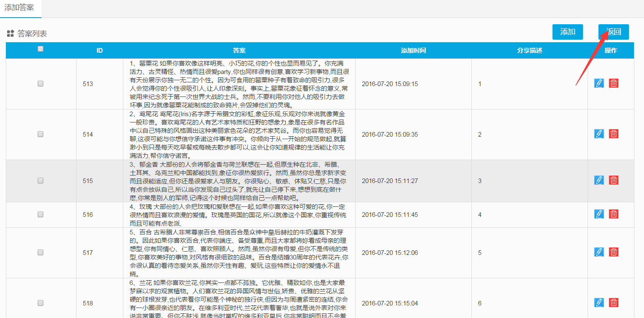Viewport: 644px width, 318px height.
Task: Delete the rose answer ID 516
Action: pos(613,214)
